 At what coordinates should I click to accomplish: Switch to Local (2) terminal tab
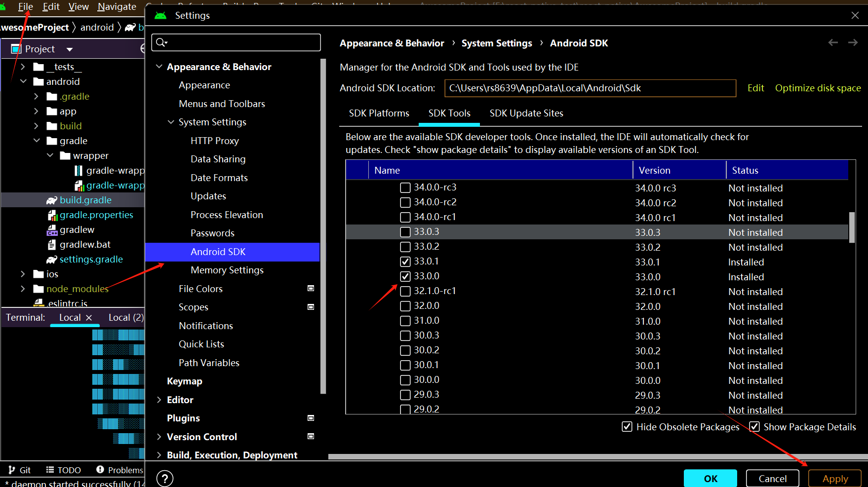[x=126, y=318]
